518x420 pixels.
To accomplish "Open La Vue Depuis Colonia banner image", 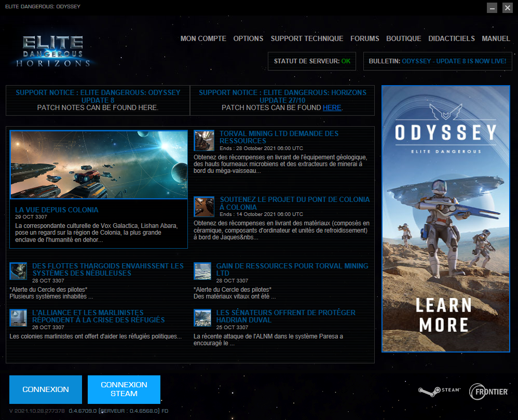I will pos(99,165).
